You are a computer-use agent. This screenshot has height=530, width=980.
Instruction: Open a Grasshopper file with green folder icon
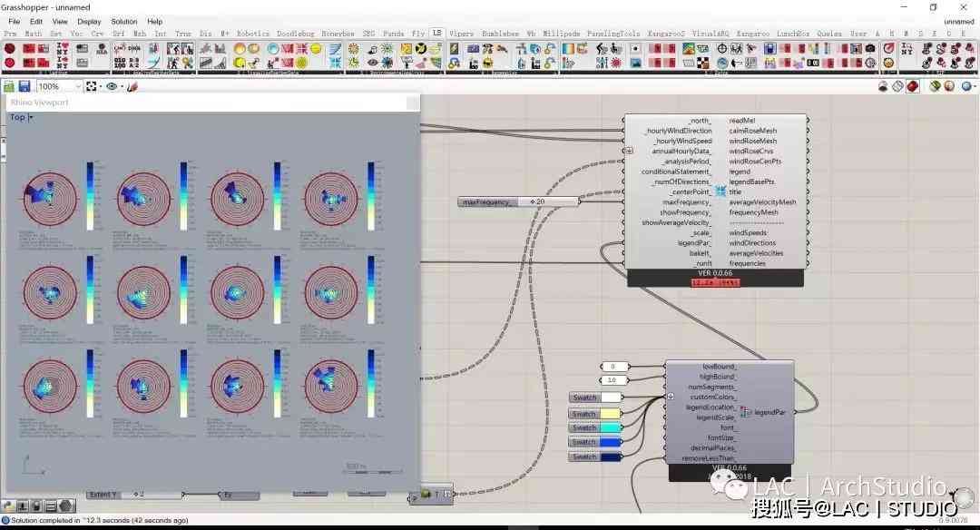click(9, 86)
